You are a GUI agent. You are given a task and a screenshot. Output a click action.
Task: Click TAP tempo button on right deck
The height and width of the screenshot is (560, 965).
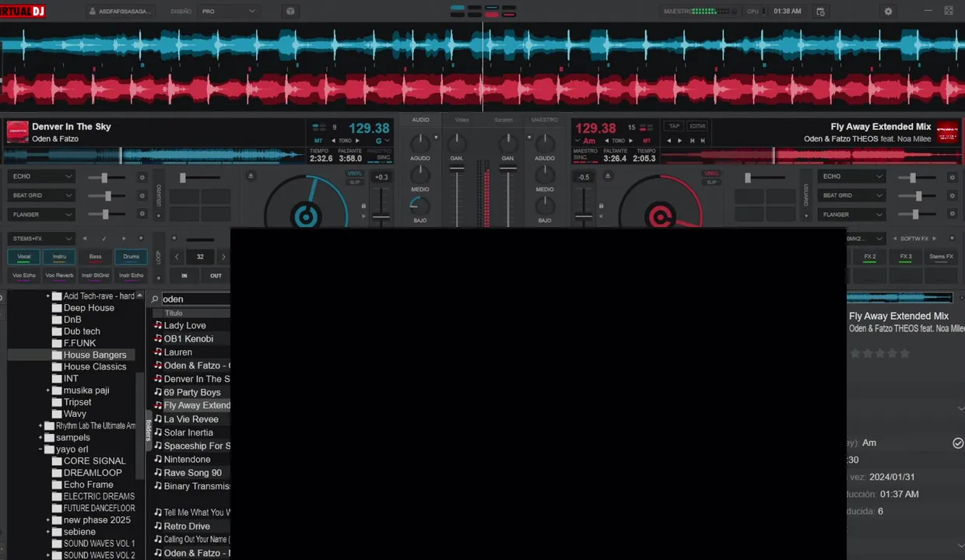click(674, 126)
